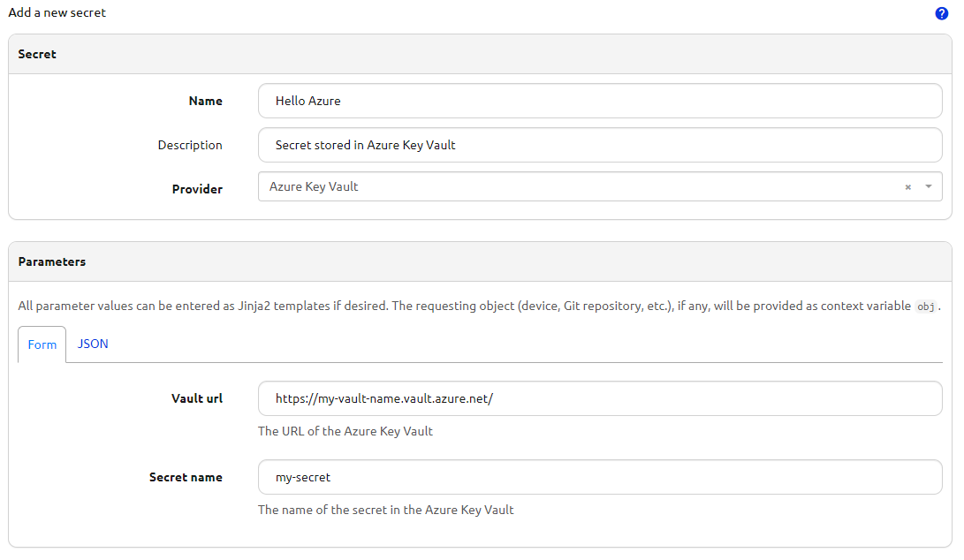Screen dimensions: 964x560
Task: Click the Vault url helper text link
Action: click(x=345, y=431)
